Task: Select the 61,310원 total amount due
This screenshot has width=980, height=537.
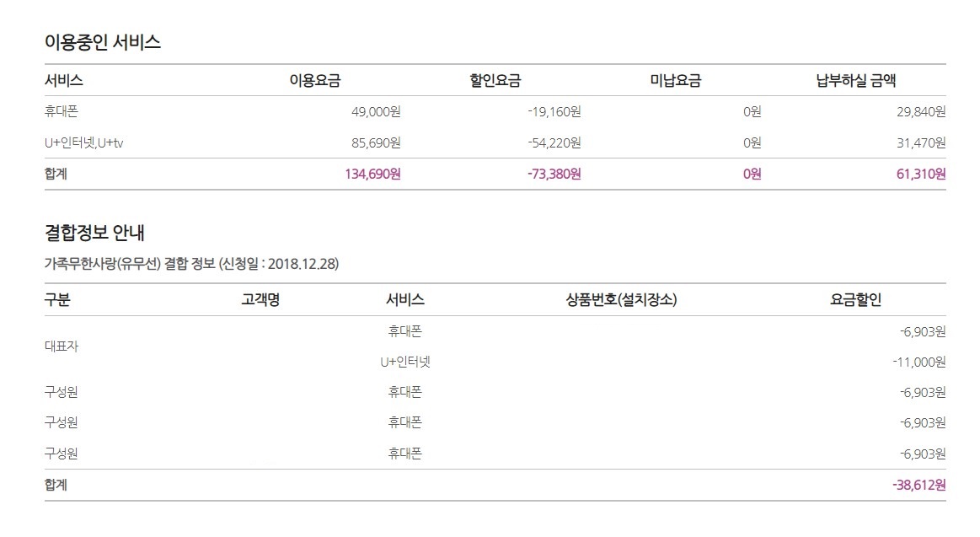Action: pyautogui.click(x=917, y=175)
